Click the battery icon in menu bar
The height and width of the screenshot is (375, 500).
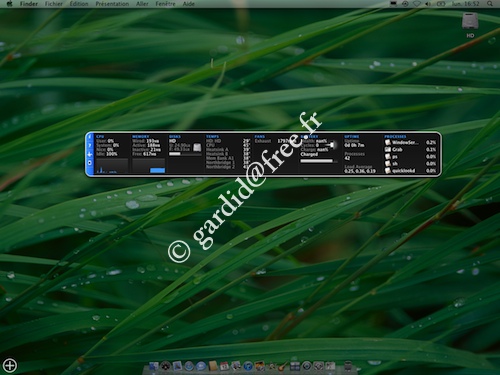(441, 4)
